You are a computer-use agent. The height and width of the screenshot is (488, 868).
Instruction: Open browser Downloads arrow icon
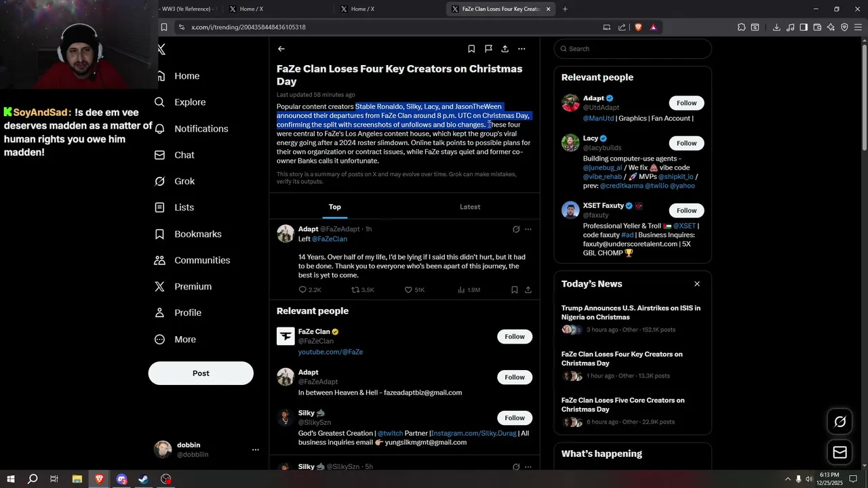776,27
